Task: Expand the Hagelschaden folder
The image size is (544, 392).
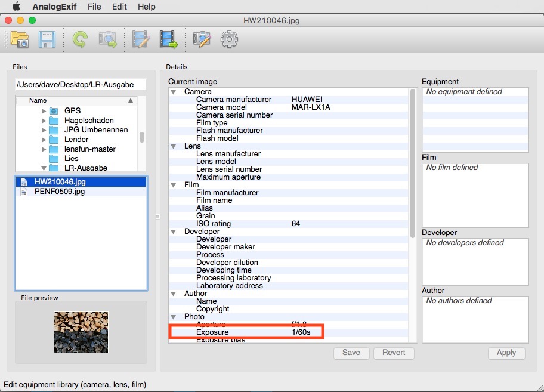Action: click(x=44, y=121)
